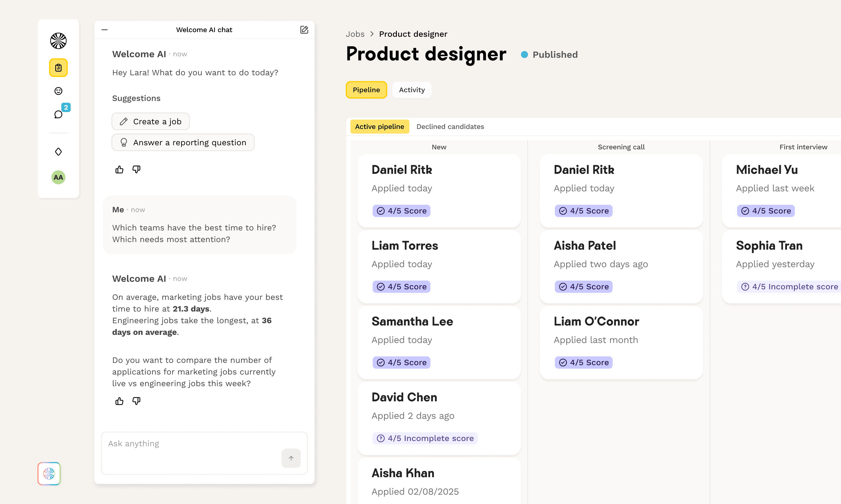
Task: Click the diamond icon in sidebar
Action: [x=58, y=151]
